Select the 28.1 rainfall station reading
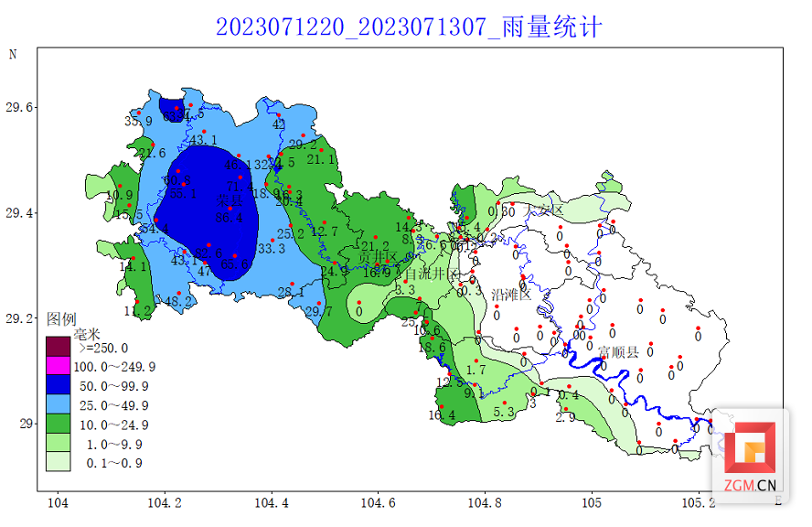The image size is (812, 527). click(291, 293)
